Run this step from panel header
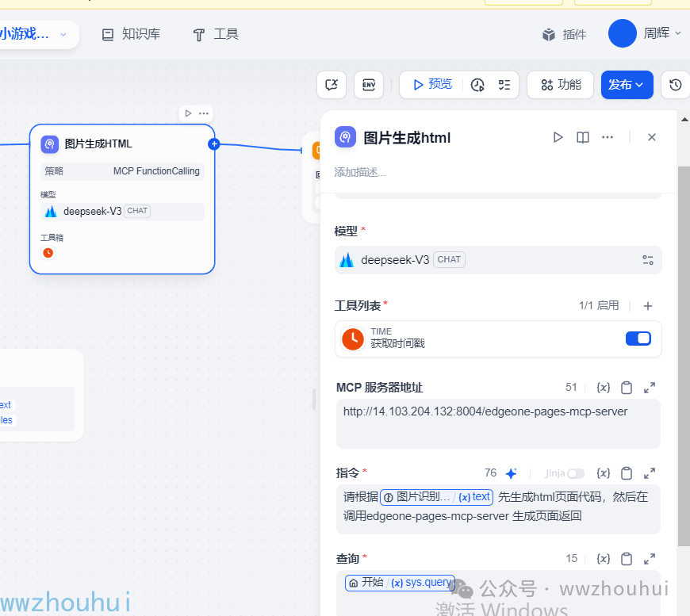 (558, 137)
